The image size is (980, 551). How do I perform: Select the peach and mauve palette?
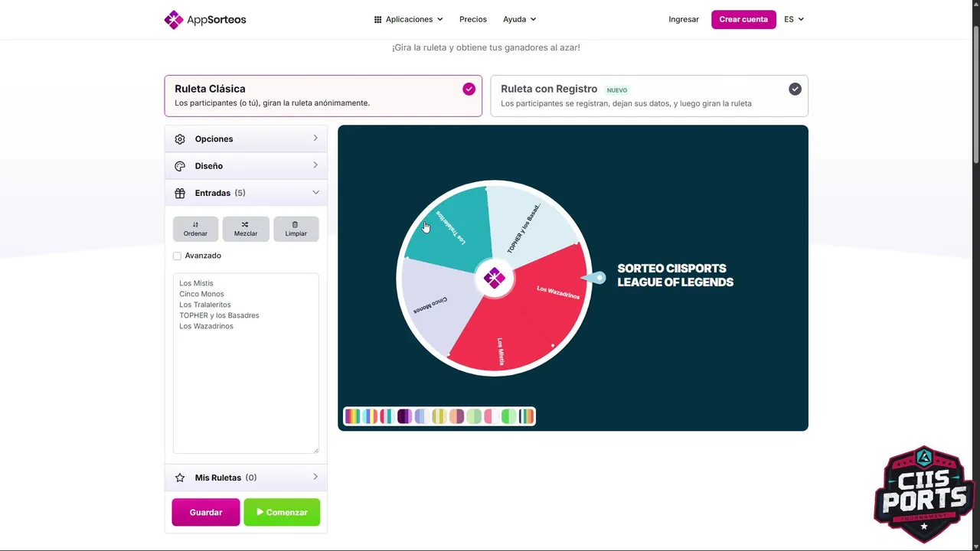(457, 416)
